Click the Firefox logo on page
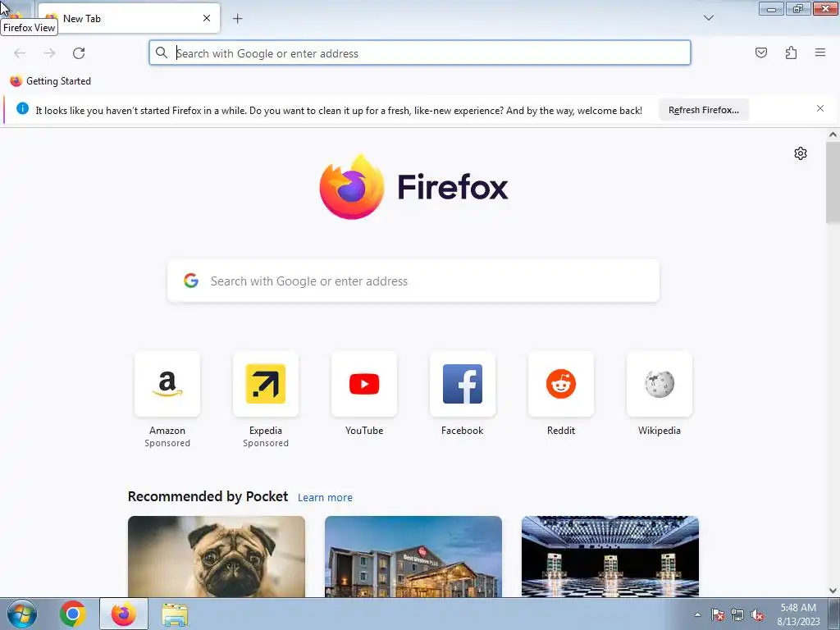Image resolution: width=840 pixels, height=630 pixels. point(413,186)
